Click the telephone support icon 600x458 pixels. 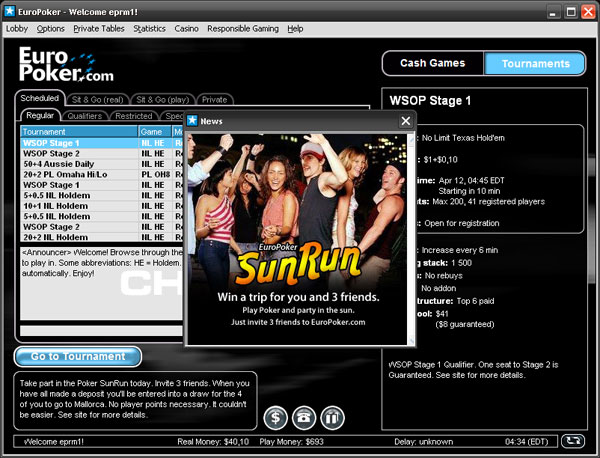tap(304, 417)
